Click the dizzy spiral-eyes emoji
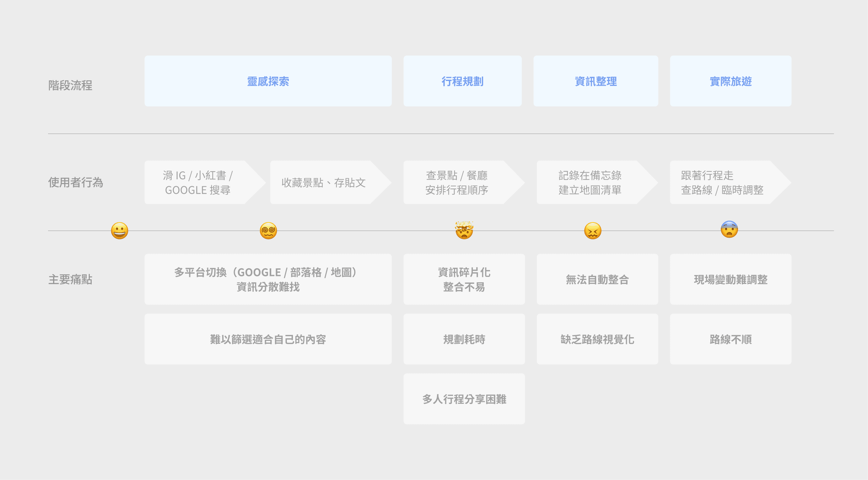Image resolution: width=868 pixels, height=480 pixels. point(268,230)
